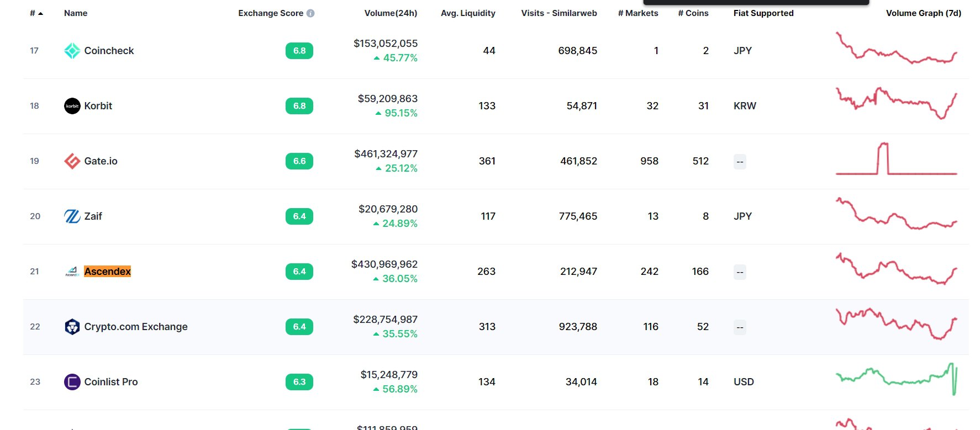980x430 pixels.
Task: Open the highlighted Ascendex link
Action: click(x=107, y=272)
